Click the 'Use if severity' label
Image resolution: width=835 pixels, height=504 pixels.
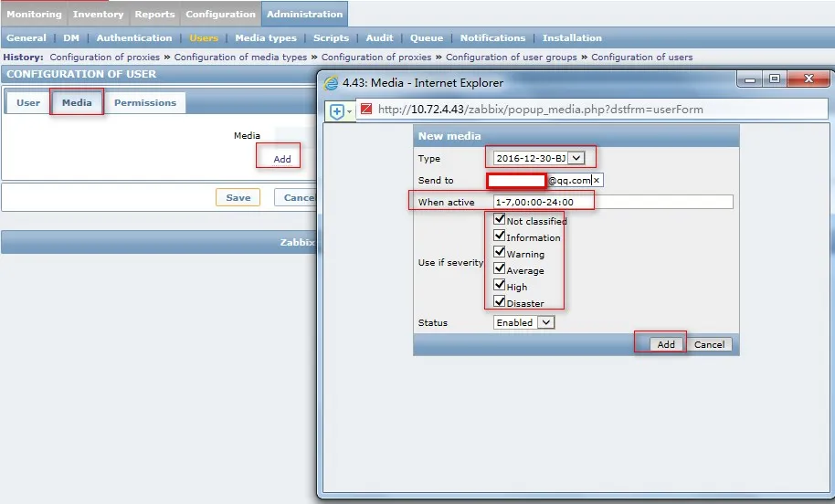(450, 262)
